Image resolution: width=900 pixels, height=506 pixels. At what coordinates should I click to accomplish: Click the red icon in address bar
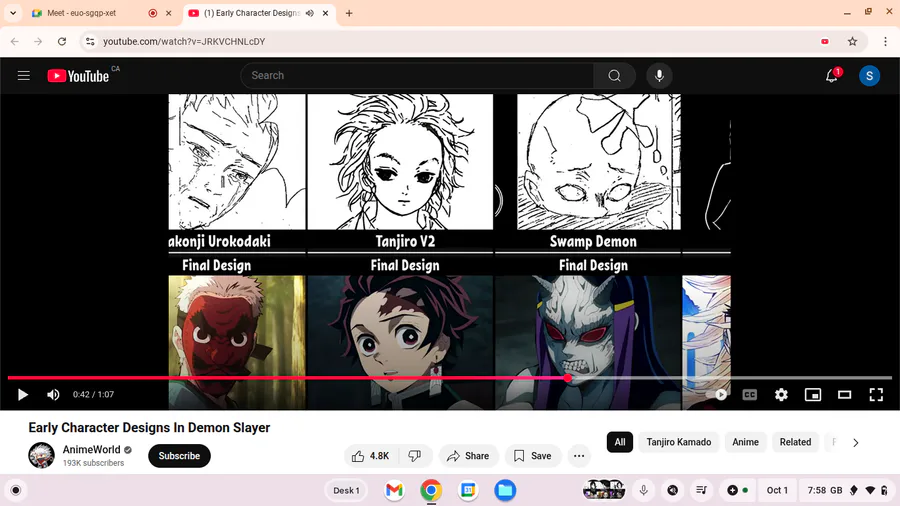point(825,41)
